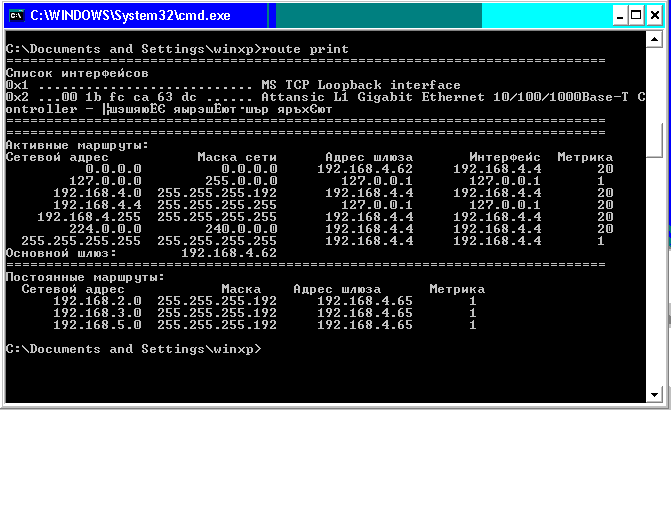Click "Сетевой адрес" header under active routes
The height and width of the screenshot is (512, 671).
57,157
